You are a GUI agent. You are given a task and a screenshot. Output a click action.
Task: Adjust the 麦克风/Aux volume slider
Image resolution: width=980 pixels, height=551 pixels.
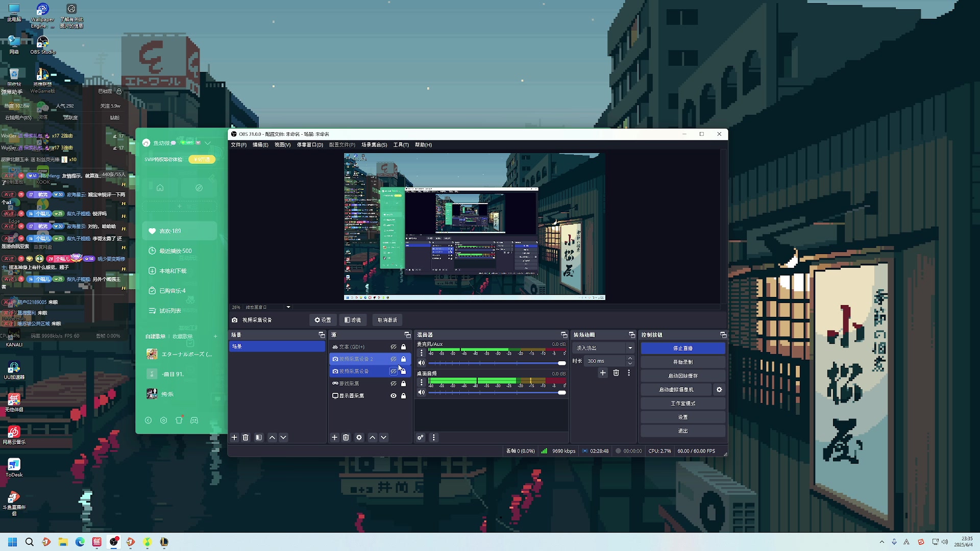click(497, 363)
